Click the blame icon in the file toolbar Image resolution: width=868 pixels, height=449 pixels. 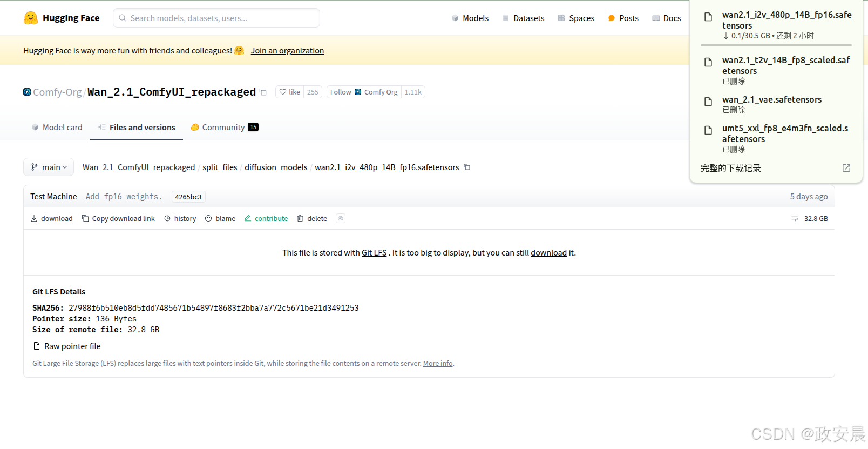(208, 218)
